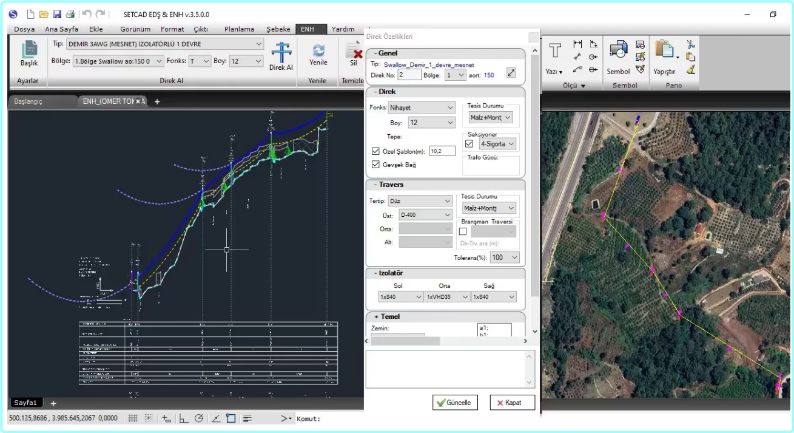This screenshot has height=433, width=794.
Task: Select the diameter dimension tool
Action: (x=593, y=69)
